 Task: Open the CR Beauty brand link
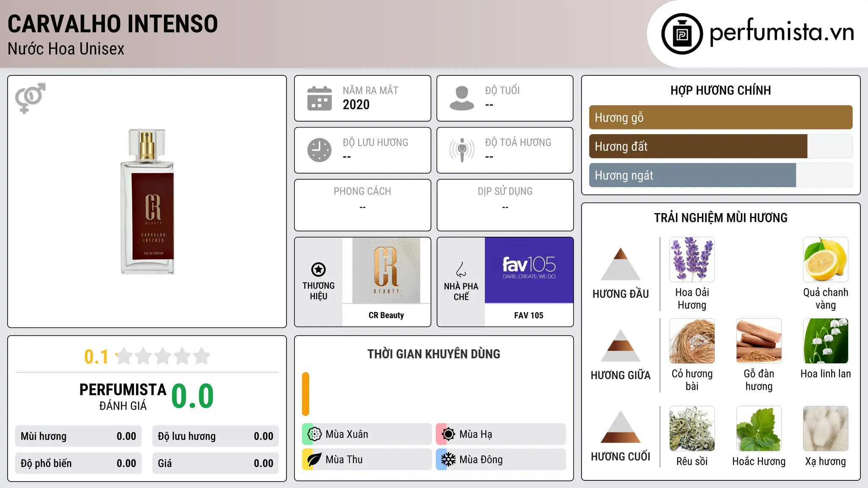[386, 315]
